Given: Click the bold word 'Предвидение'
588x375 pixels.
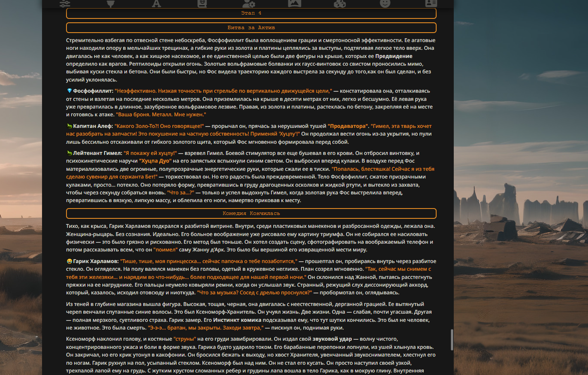Looking at the screenshot, I should point(394,56).
